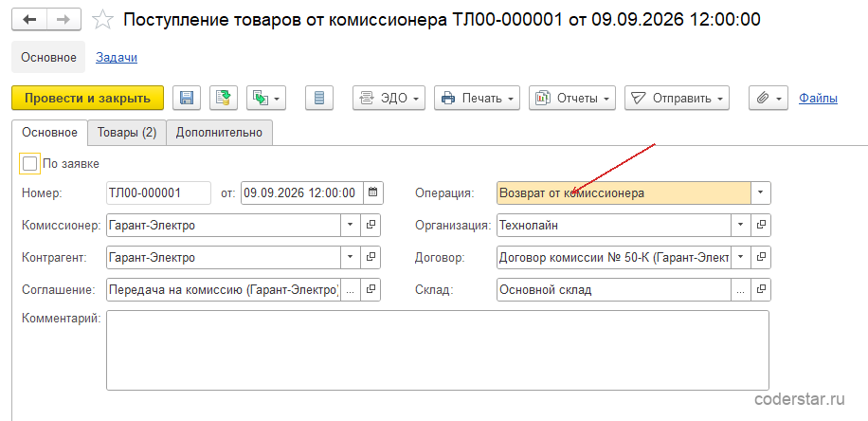Switch to the Дополнительно tab
This screenshot has width=868, height=421.
point(219,133)
